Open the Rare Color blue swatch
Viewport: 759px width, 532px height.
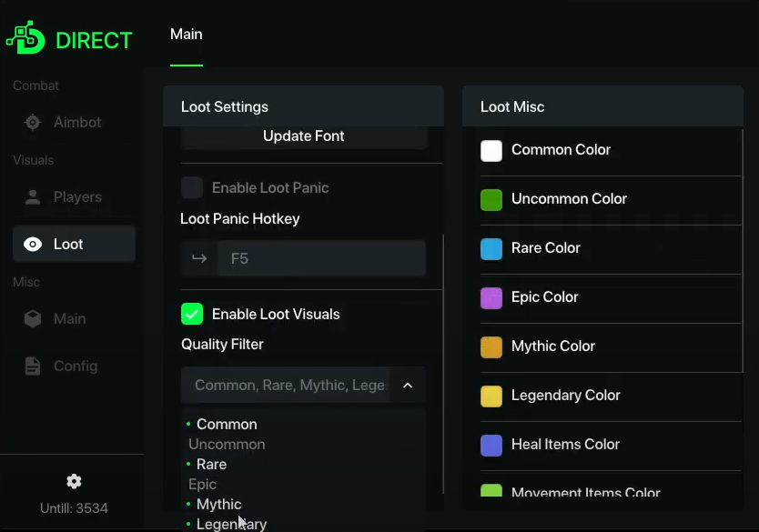point(491,249)
